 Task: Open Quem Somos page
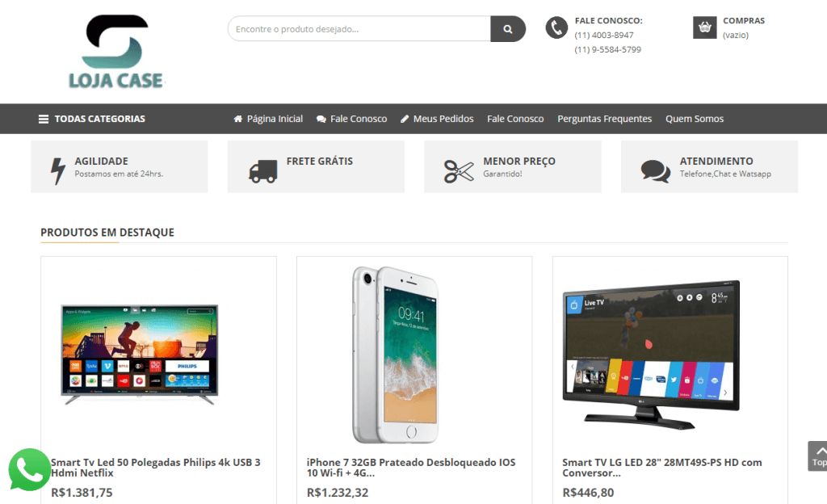694,120
